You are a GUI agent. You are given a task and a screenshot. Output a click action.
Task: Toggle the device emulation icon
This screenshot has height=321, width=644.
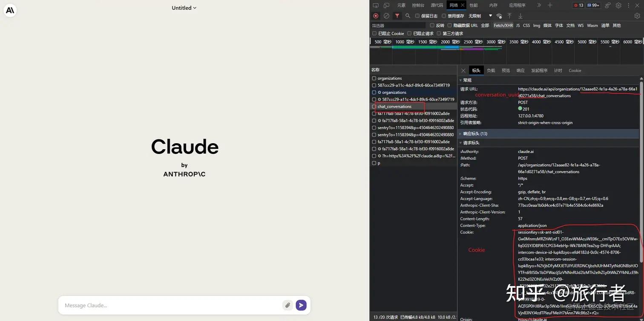(386, 5)
